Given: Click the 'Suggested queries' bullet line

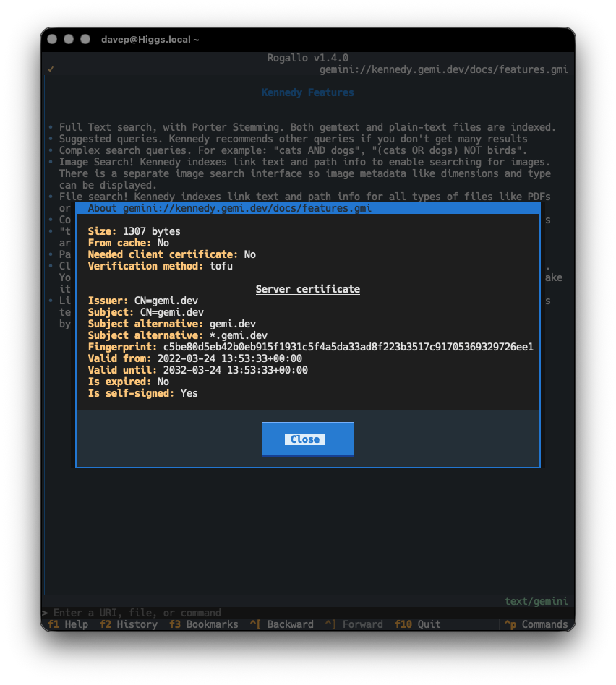Looking at the screenshot, I should click(288, 139).
